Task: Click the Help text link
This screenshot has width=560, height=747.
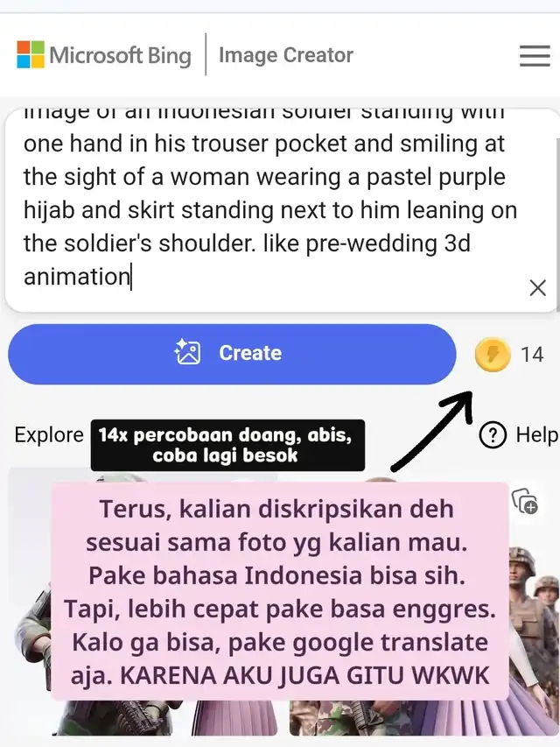Action: pos(537,435)
